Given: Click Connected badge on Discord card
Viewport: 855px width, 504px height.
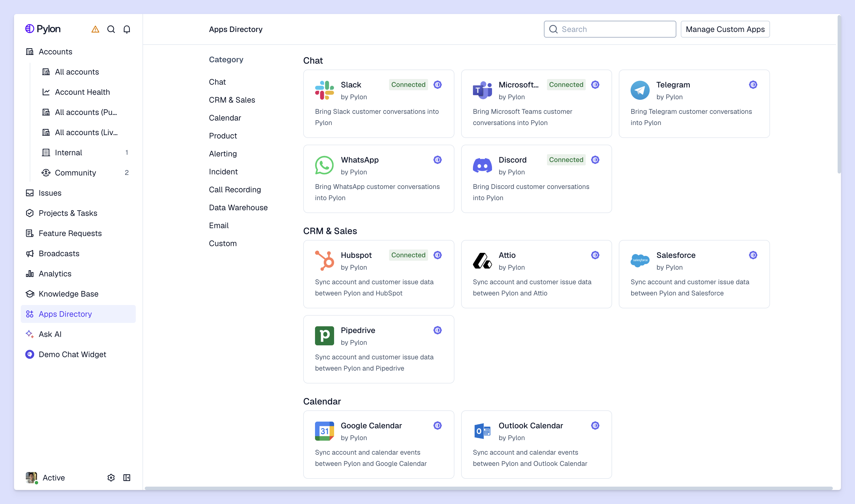Looking at the screenshot, I should pos(566,159).
